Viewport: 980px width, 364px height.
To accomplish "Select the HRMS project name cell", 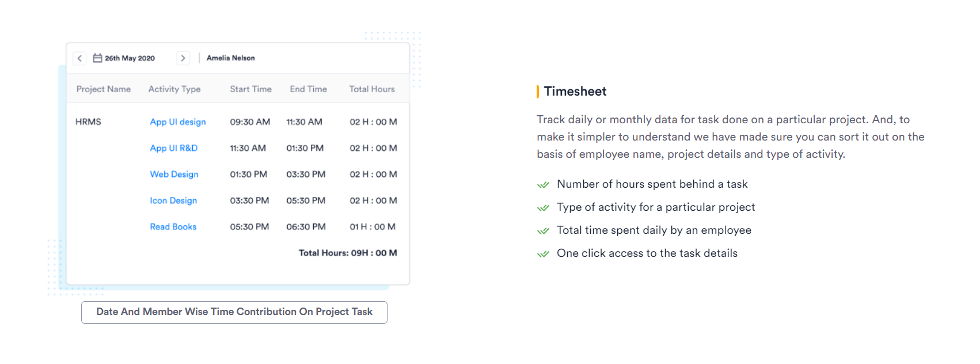I will [88, 122].
